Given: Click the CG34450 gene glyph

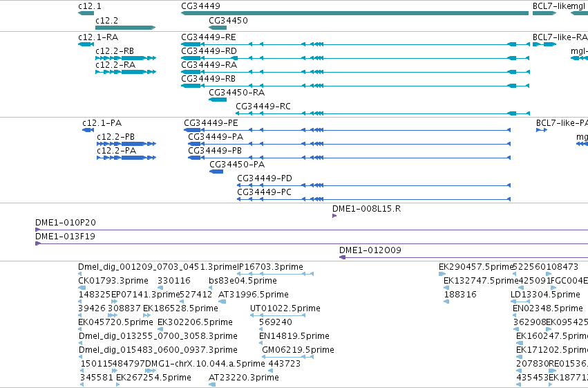Looking at the screenshot, I should [218, 28].
